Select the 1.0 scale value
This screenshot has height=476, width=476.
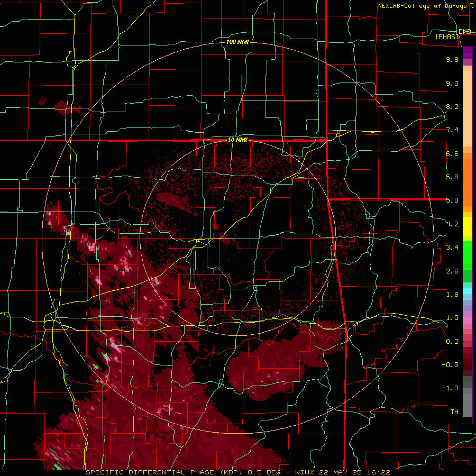[452, 318]
